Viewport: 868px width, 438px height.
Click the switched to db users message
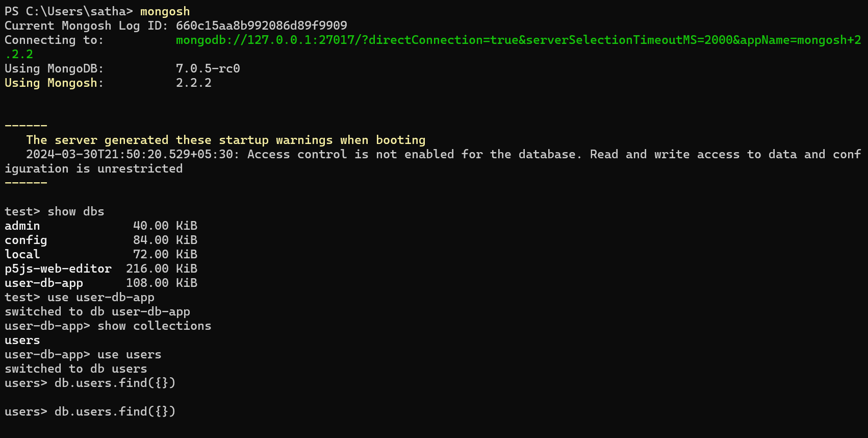(75, 369)
